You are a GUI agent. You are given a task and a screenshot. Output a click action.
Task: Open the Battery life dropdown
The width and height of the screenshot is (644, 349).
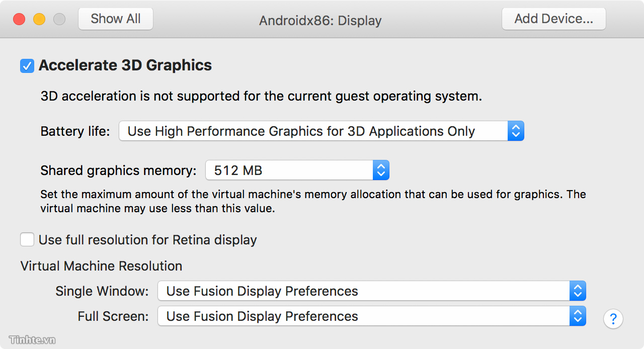pyautogui.click(x=321, y=131)
